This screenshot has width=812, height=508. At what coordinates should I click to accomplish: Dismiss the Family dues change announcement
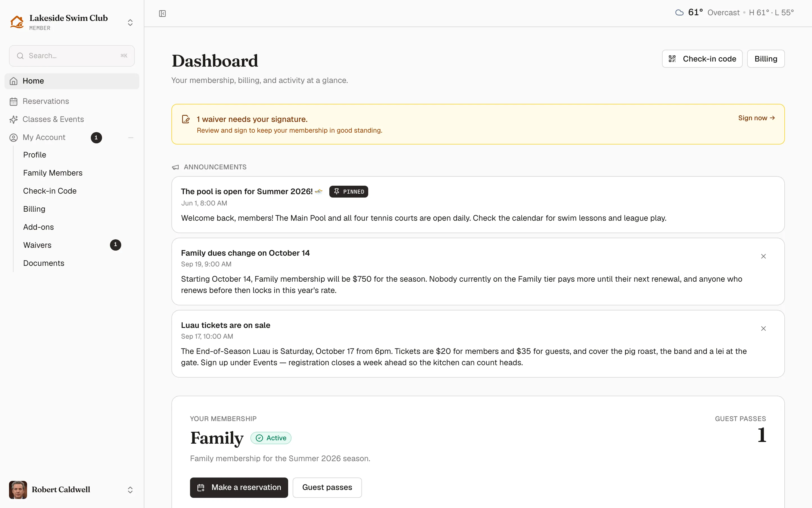763,256
